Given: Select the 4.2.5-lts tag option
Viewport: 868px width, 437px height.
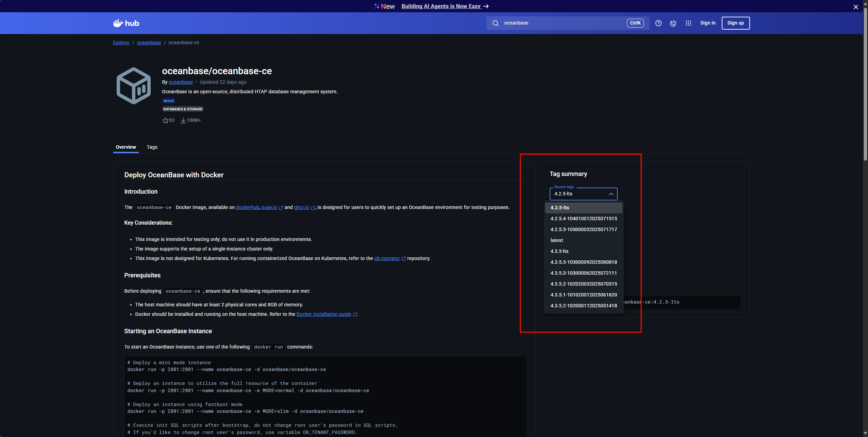Looking at the screenshot, I should [x=584, y=208].
